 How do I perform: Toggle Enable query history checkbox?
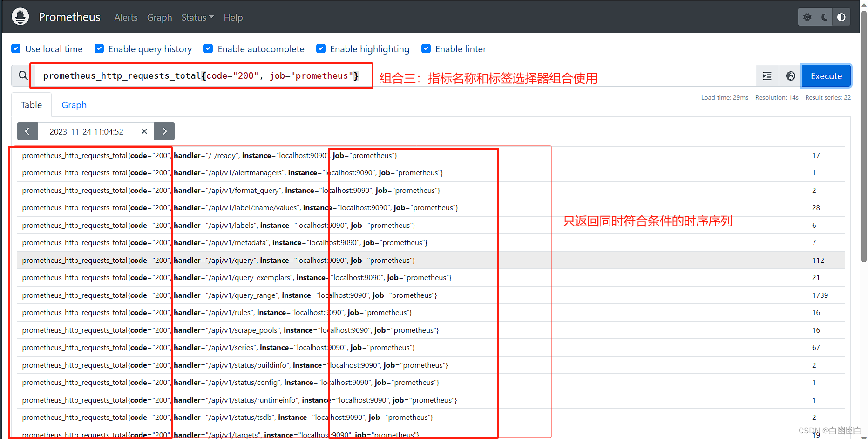pos(99,48)
